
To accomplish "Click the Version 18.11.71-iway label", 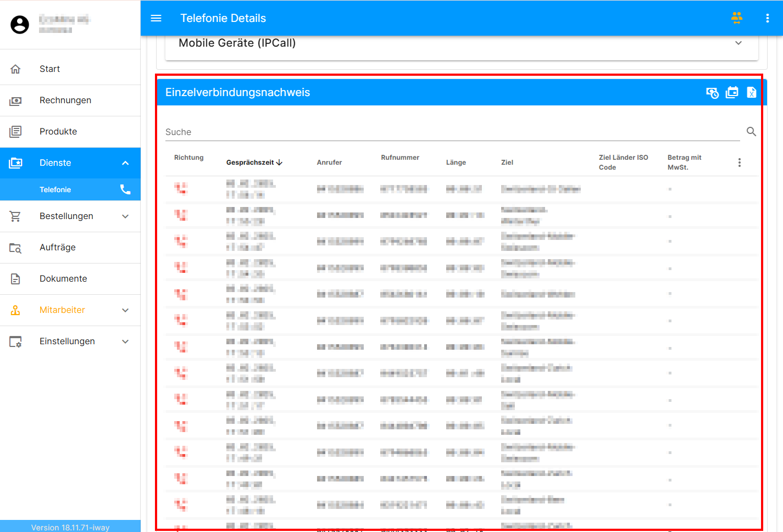I will click(x=70, y=527).
